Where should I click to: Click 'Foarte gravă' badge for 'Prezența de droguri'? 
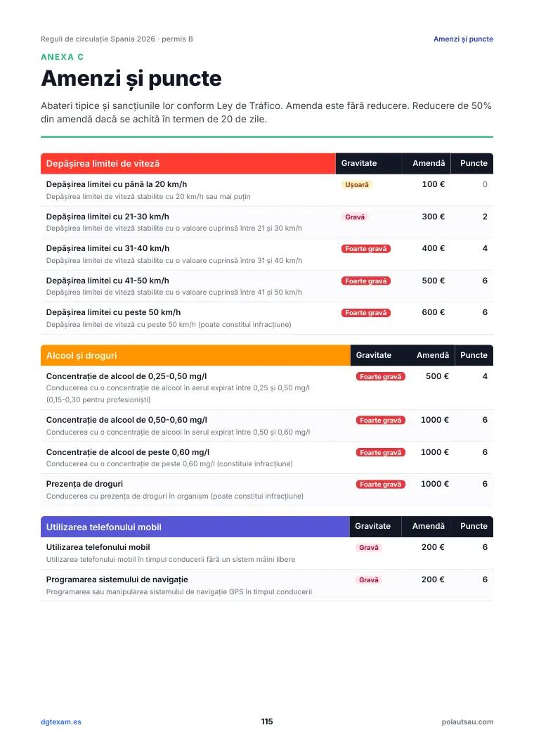pyautogui.click(x=380, y=485)
